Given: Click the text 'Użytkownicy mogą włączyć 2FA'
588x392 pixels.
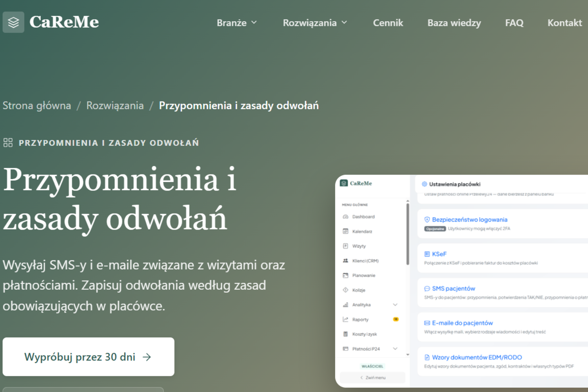Looking at the screenshot, I should click(x=479, y=229).
